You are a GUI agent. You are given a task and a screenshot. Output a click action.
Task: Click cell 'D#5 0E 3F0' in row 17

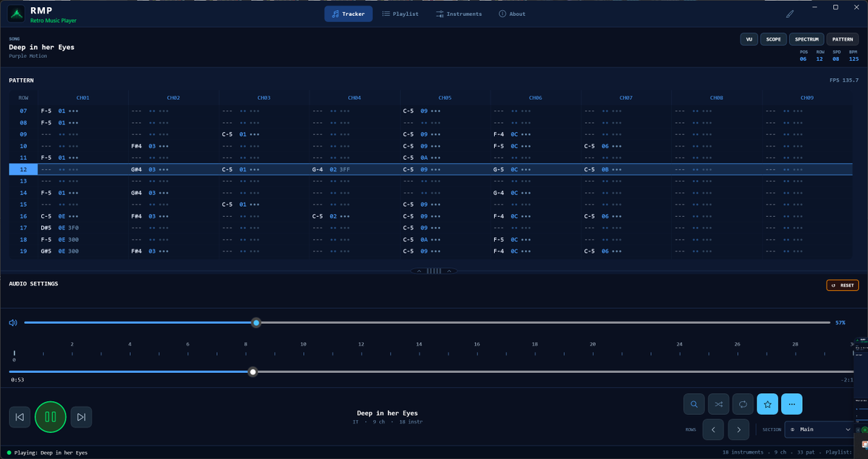tap(60, 228)
